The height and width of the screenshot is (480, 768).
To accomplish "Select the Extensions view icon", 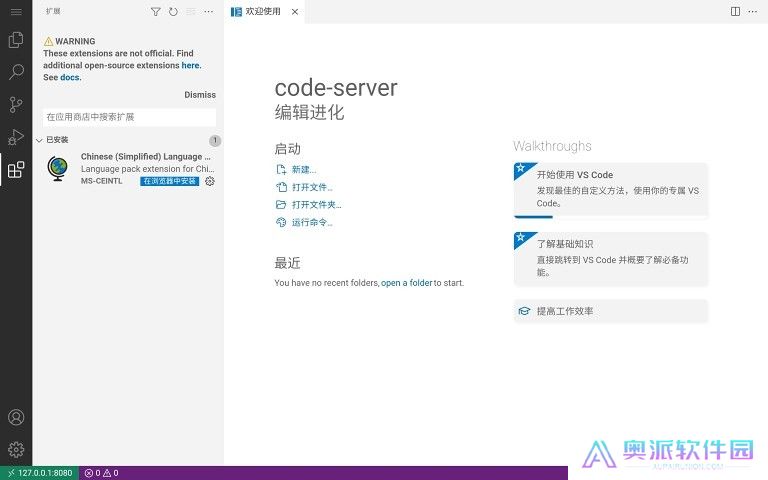I will [16, 169].
